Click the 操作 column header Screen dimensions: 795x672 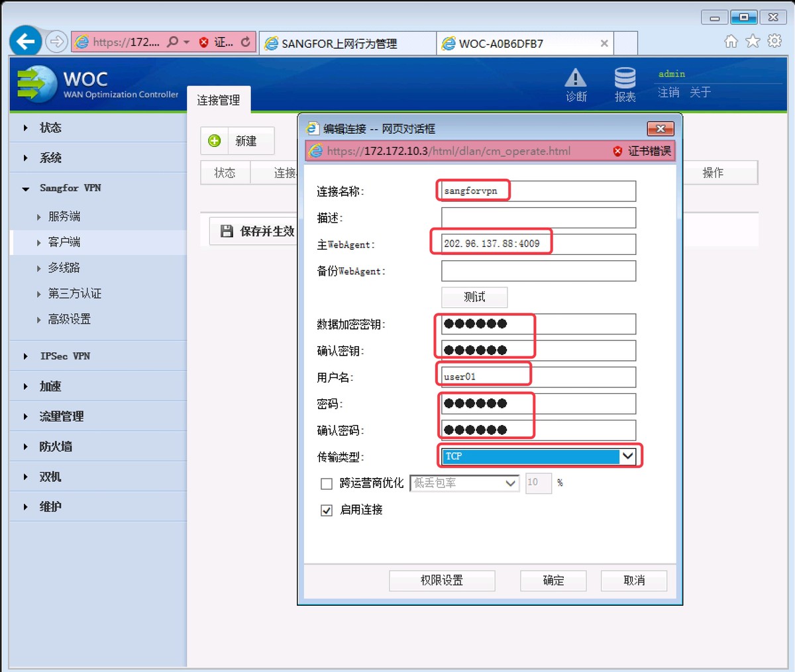click(713, 173)
